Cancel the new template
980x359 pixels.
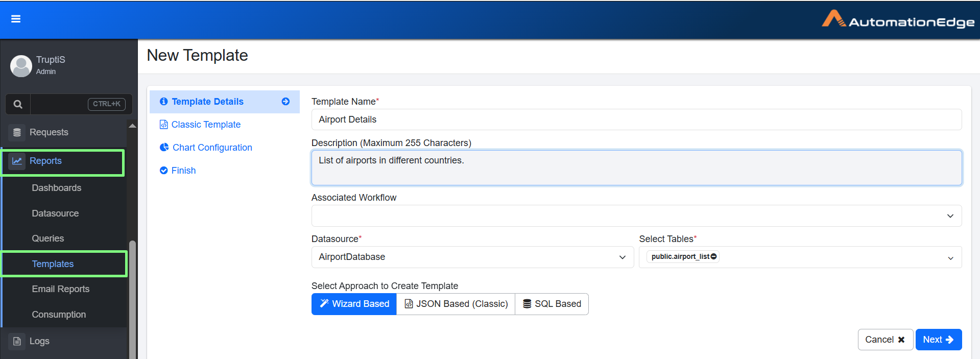tap(885, 340)
